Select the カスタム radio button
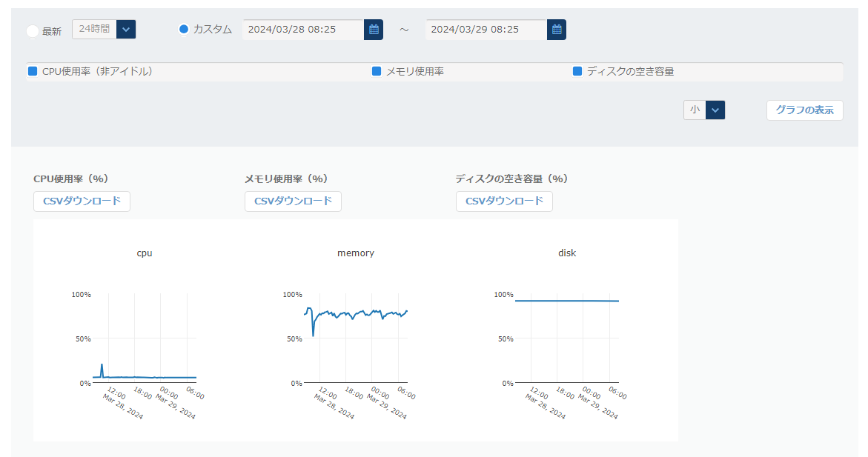The height and width of the screenshot is (457, 868). point(184,30)
